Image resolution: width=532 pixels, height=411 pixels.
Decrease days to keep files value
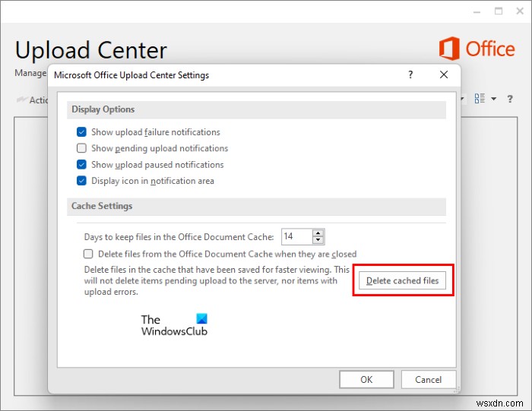[318, 240]
